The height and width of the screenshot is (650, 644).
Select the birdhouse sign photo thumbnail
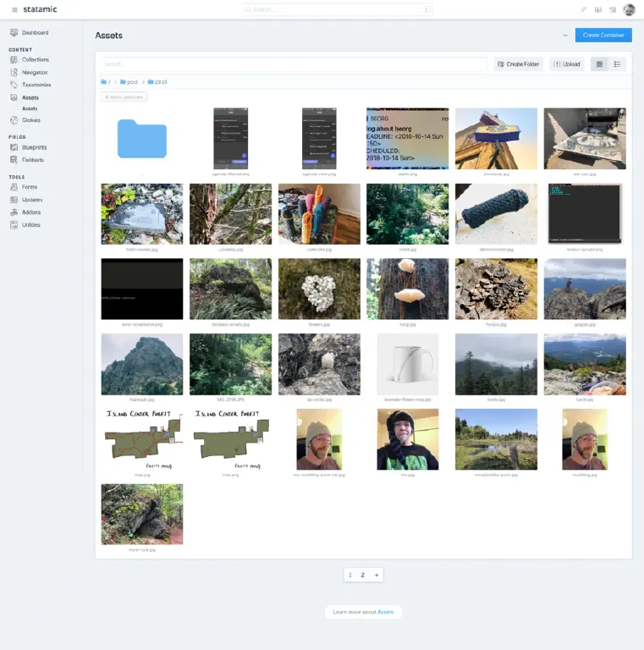496,139
